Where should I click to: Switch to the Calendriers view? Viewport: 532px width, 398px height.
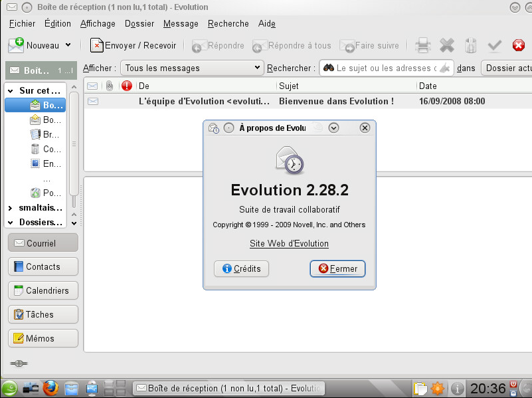coord(43,290)
